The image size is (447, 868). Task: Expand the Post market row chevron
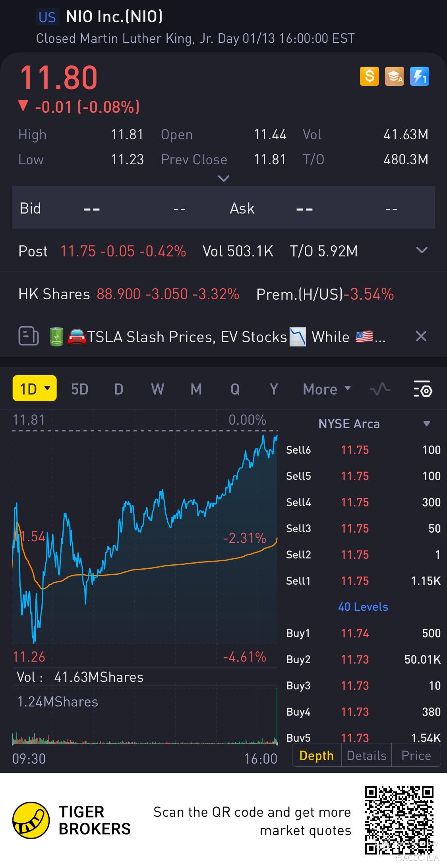click(421, 250)
